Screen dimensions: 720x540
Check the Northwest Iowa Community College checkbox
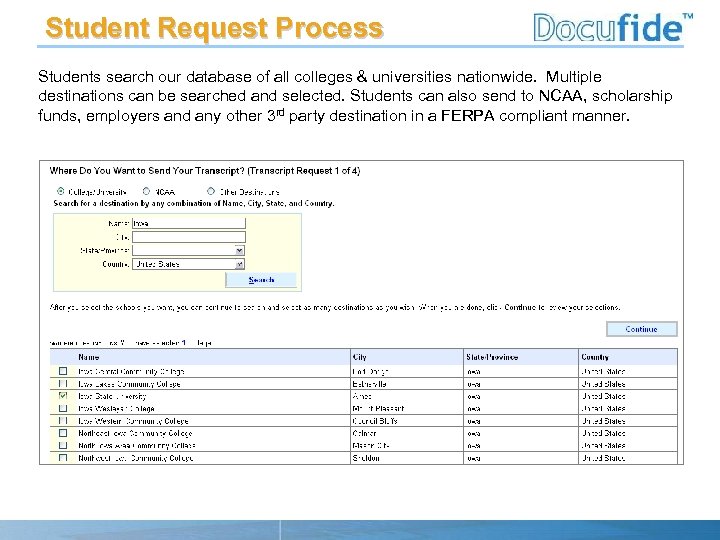click(63, 458)
